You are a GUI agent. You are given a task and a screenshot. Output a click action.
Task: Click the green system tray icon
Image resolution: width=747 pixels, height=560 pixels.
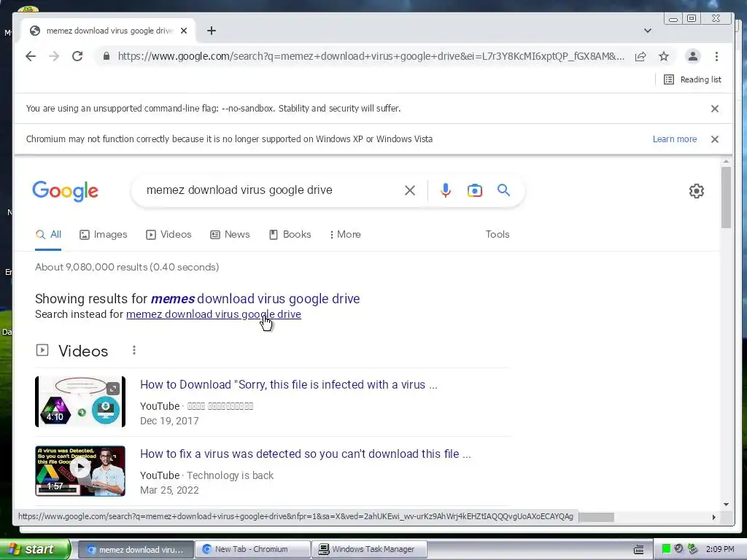pyautogui.click(x=666, y=549)
